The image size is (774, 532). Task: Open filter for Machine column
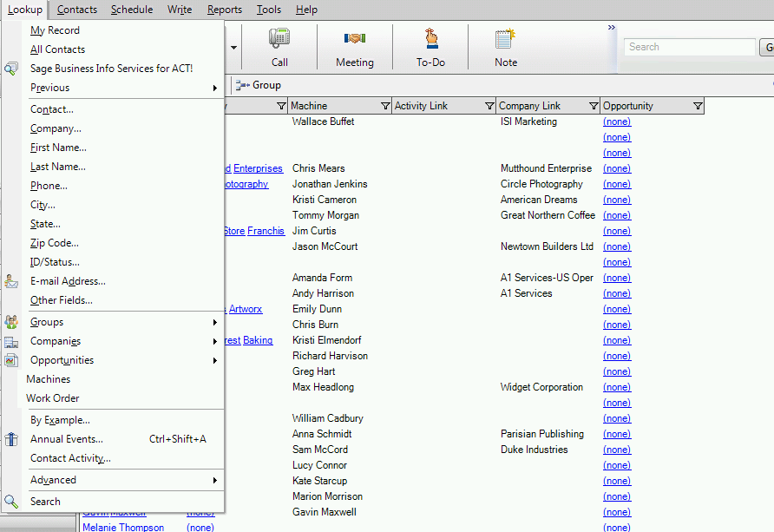coord(385,106)
